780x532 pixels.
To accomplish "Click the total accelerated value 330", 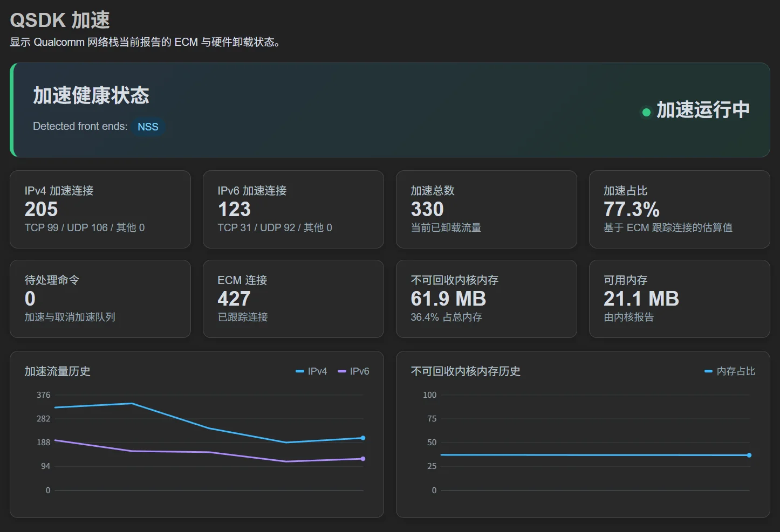I will coord(427,209).
